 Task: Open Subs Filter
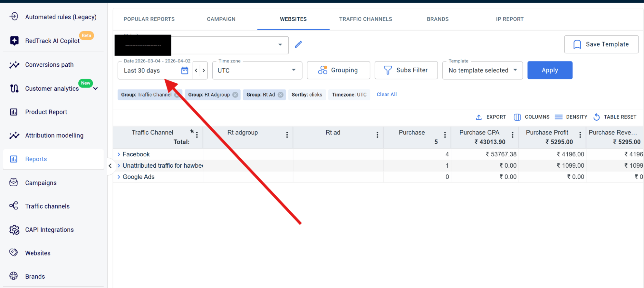pos(406,70)
